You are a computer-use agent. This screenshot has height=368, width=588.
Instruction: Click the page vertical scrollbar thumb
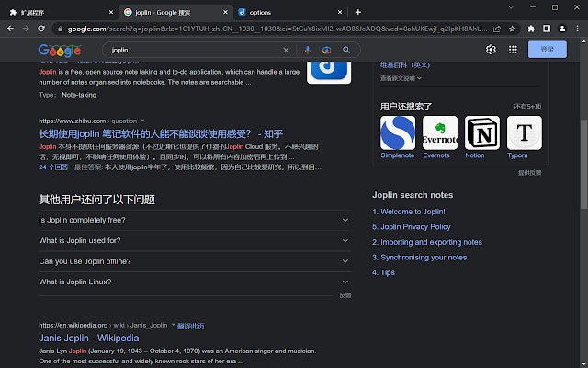(584, 164)
